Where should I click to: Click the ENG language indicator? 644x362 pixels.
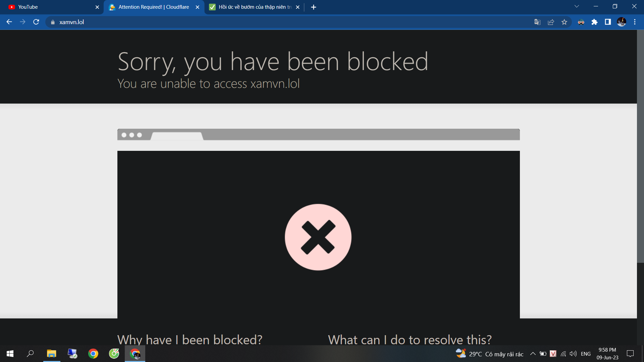coord(586,354)
